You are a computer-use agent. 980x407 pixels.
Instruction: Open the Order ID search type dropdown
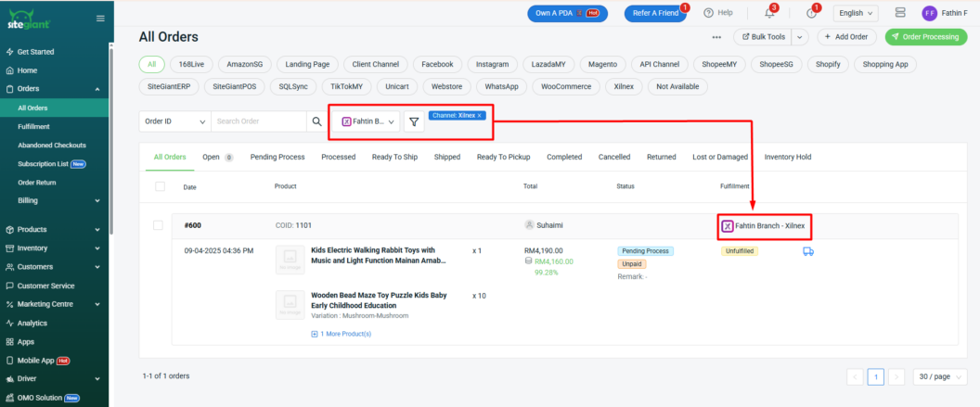(x=174, y=121)
